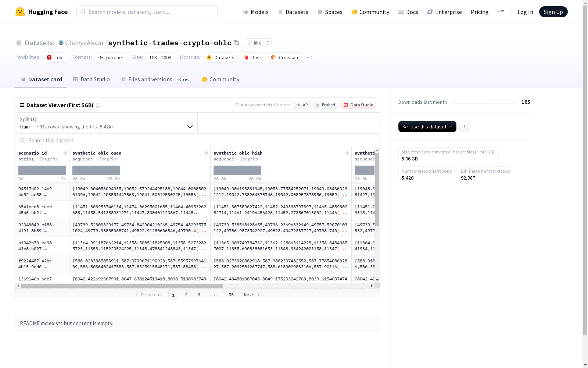Click the page 1 button
The height and width of the screenshot is (368, 588).
173,295
